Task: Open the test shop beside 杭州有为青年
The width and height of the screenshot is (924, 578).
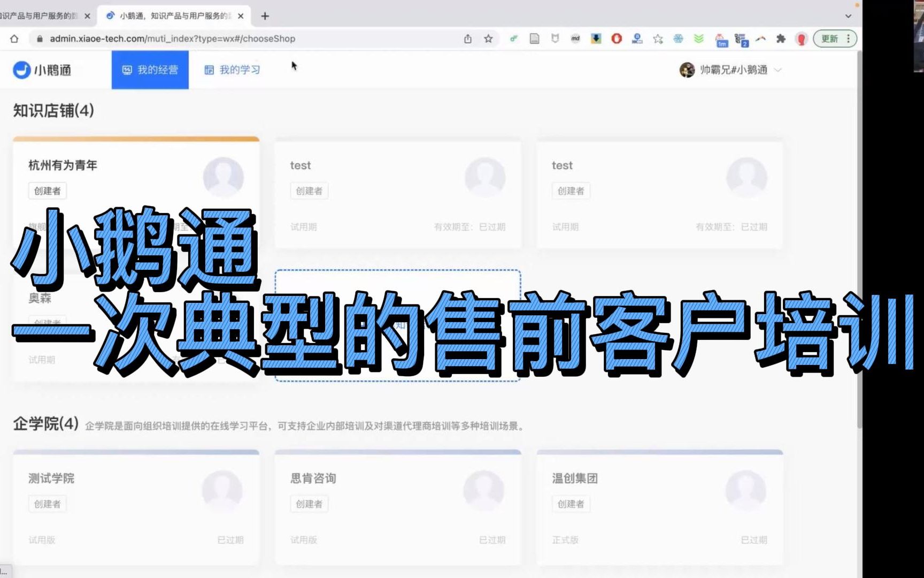Action: [398, 193]
